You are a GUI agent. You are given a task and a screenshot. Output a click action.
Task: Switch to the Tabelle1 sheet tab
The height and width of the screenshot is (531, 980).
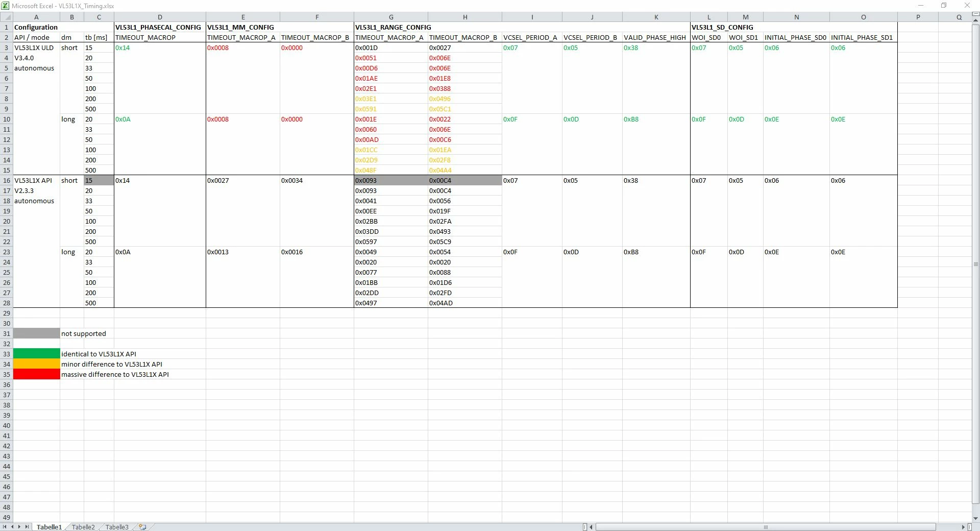49,527
